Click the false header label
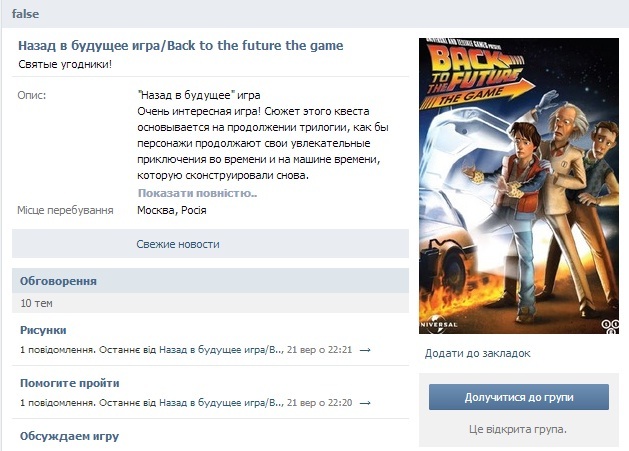This screenshot has height=451, width=629. click(25, 14)
